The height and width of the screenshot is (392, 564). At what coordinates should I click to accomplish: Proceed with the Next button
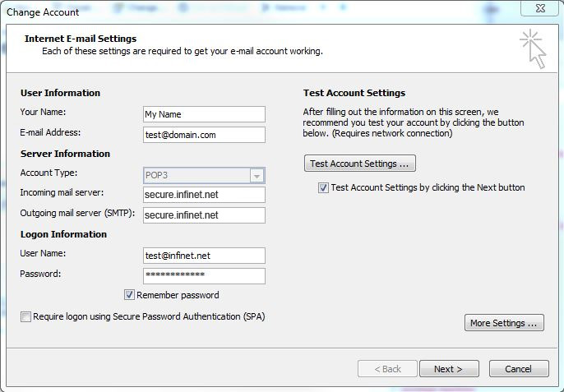tap(449, 369)
